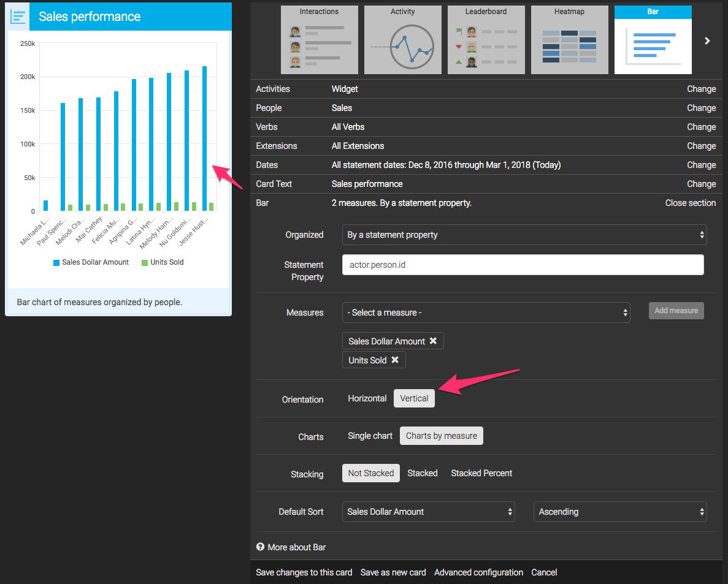Click Save changes to this card
The image size is (728, 584).
(x=304, y=572)
